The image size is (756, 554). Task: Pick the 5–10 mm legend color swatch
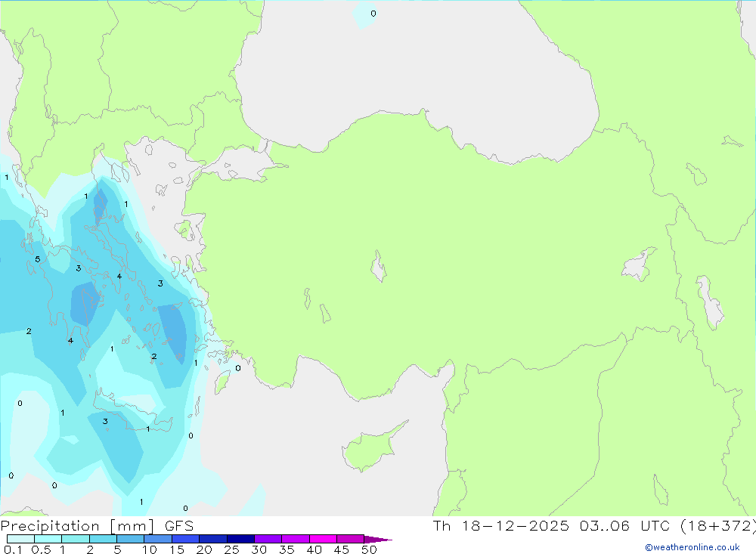point(131,539)
